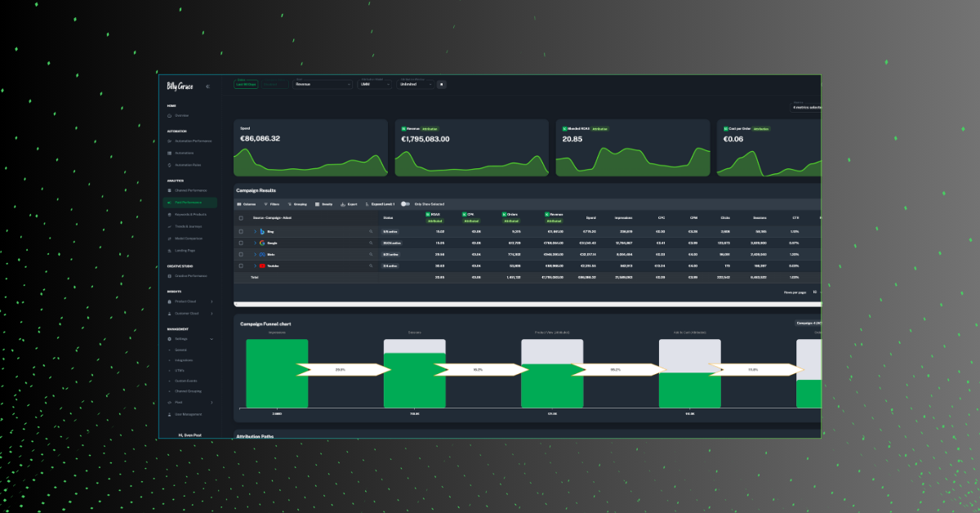Select the Columns icon in the table toolbar
Screen dimensions: 980x513
(x=243, y=203)
